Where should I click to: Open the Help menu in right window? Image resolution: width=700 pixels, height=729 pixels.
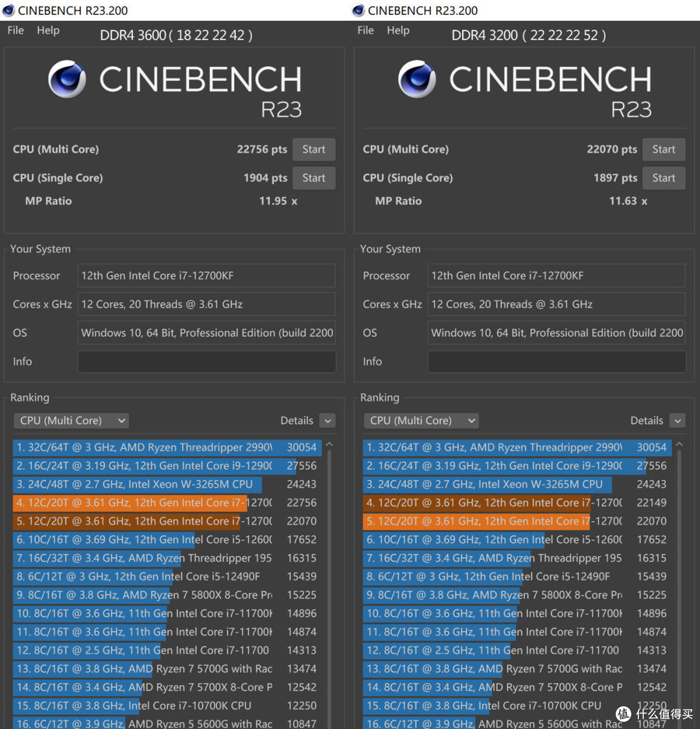[x=398, y=30]
